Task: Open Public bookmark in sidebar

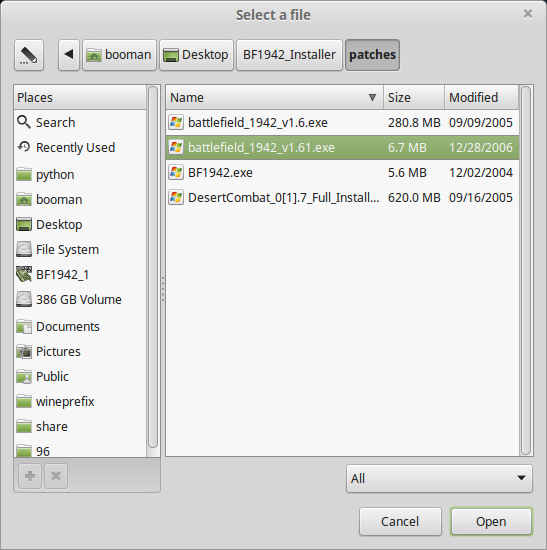Action: point(80,376)
